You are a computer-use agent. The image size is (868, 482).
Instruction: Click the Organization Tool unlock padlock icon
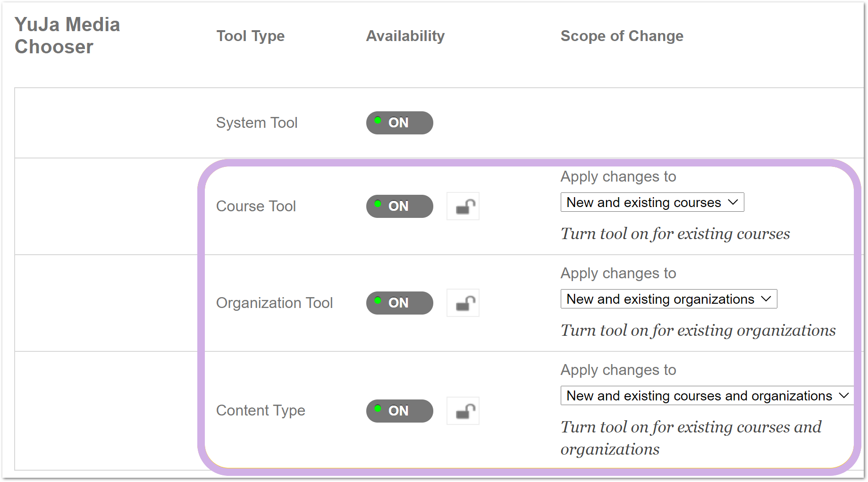point(463,303)
